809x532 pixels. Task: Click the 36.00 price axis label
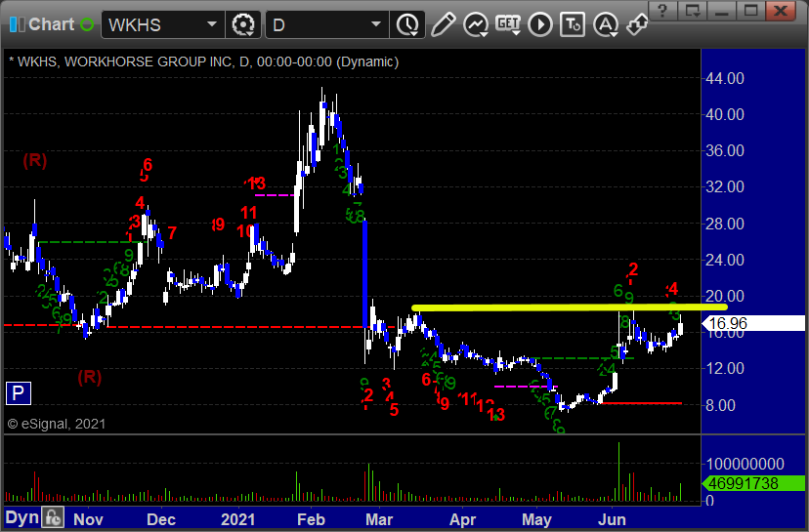[x=725, y=150]
